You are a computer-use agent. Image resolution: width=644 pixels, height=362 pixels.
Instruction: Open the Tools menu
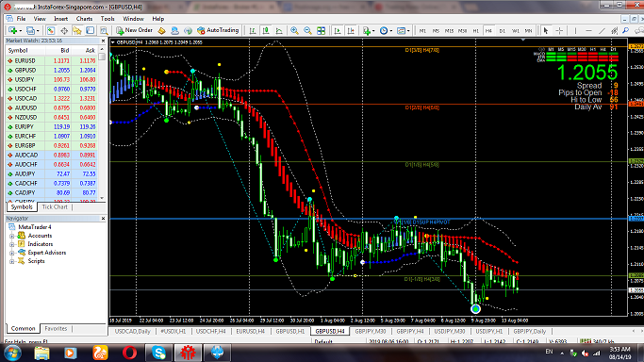pyautogui.click(x=107, y=19)
